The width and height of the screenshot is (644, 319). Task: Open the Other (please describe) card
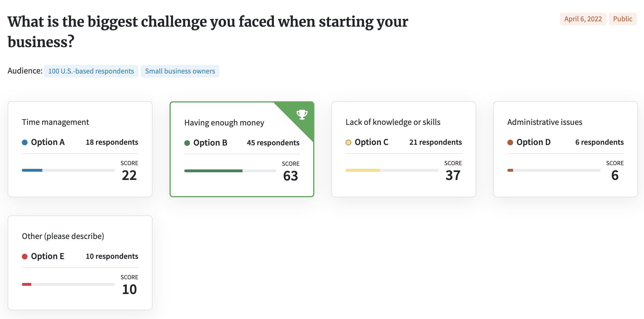click(x=80, y=263)
